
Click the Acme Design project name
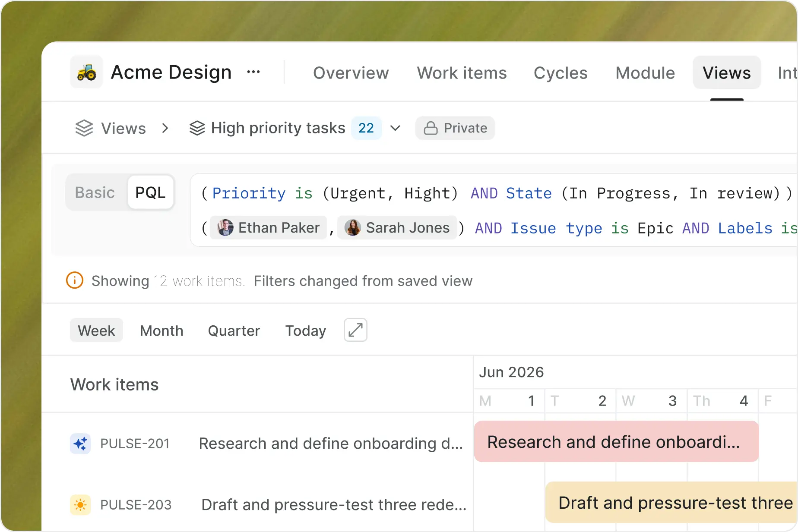(171, 72)
